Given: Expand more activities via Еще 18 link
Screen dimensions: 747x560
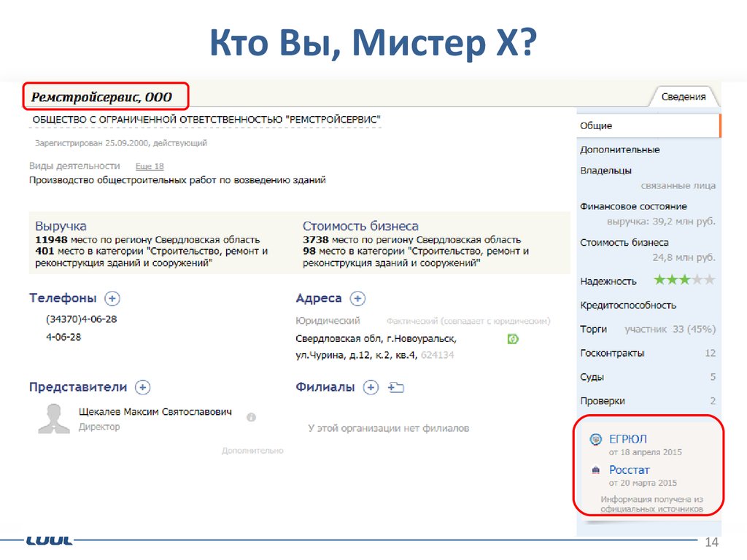Looking at the screenshot, I should (149, 166).
